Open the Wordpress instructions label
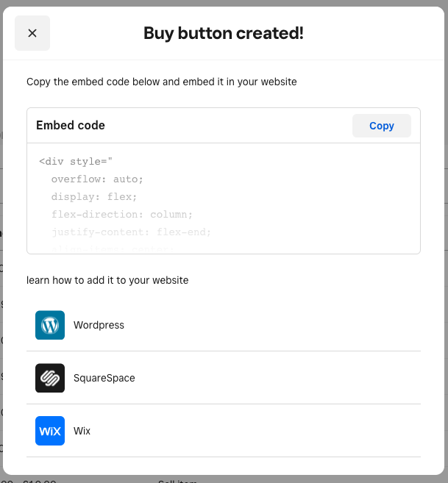Viewport: 448px width, 483px height. [x=99, y=325]
